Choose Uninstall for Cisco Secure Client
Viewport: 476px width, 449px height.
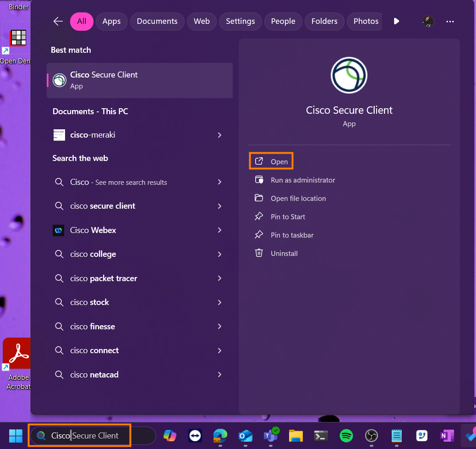(x=276, y=253)
